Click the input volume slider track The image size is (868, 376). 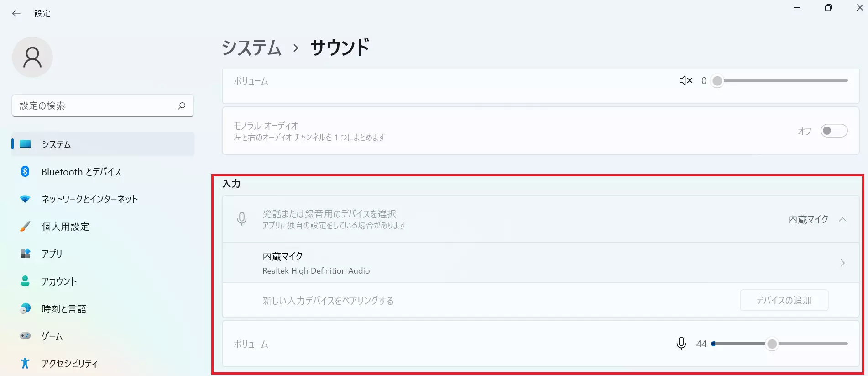click(x=779, y=344)
